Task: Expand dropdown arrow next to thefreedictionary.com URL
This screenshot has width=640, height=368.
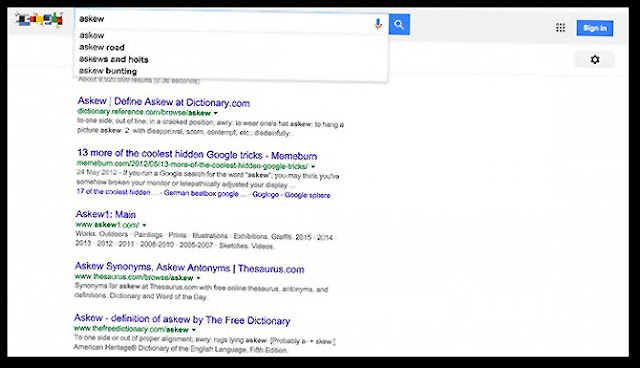Action: tap(193, 330)
